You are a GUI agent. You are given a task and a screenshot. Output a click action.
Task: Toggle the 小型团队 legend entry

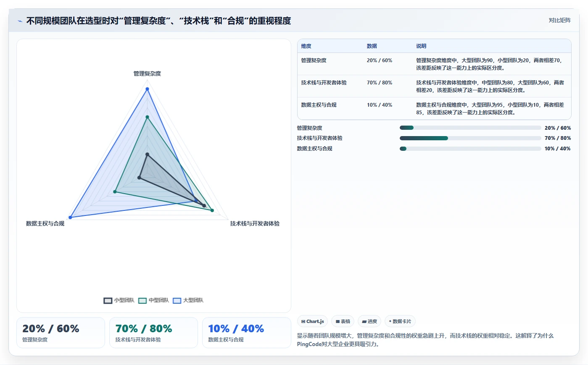119,300
